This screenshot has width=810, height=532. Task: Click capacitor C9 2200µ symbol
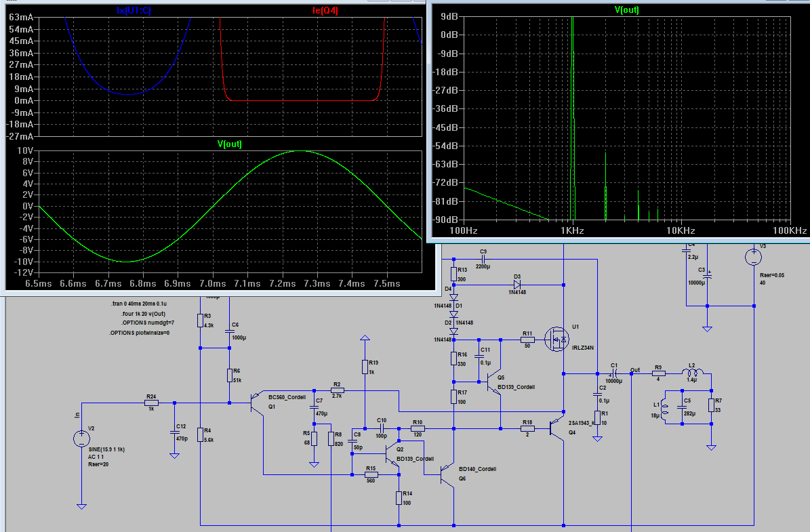(x=483, y=259)
